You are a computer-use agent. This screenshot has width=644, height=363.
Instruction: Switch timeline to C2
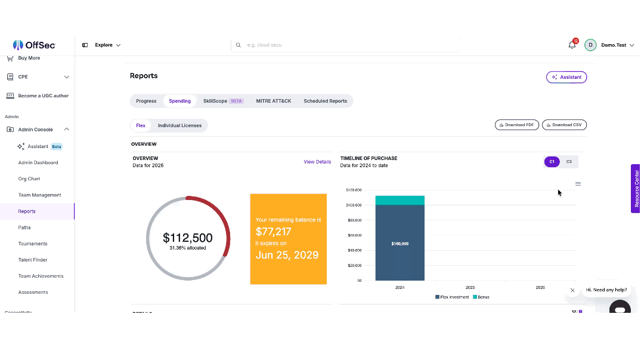[569, 162]
